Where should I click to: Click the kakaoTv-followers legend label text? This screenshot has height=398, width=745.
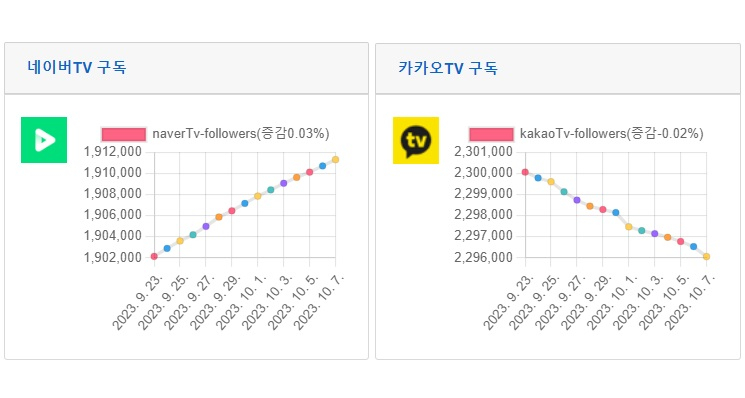[x=611, y=134]
